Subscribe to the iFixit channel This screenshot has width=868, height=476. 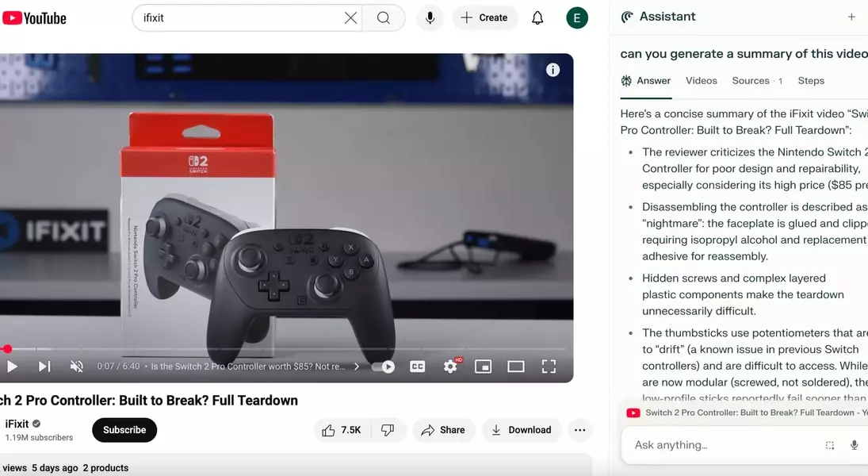point(124,430)
